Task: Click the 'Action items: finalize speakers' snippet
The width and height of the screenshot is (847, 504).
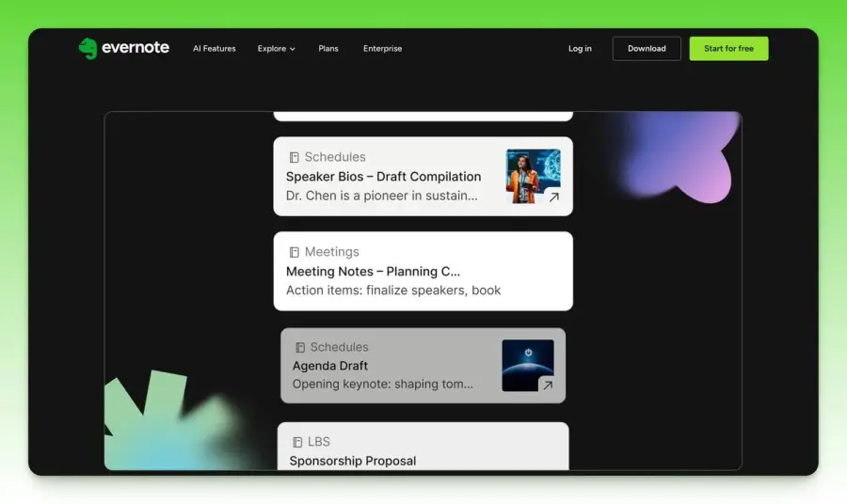Action: point(393,291)
